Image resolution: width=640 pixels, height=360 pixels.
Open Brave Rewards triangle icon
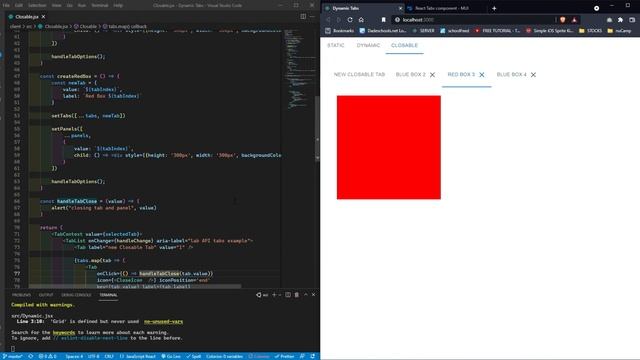pos(574,20)
